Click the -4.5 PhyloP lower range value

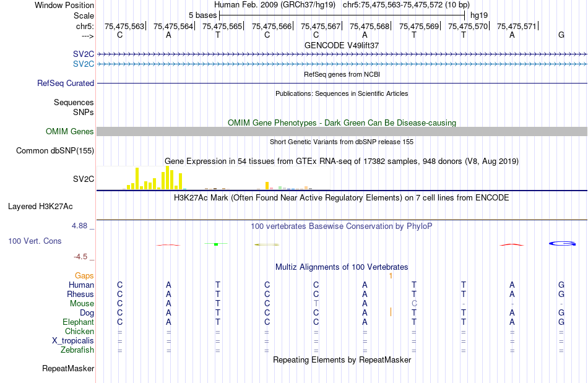tap(80, 257)
